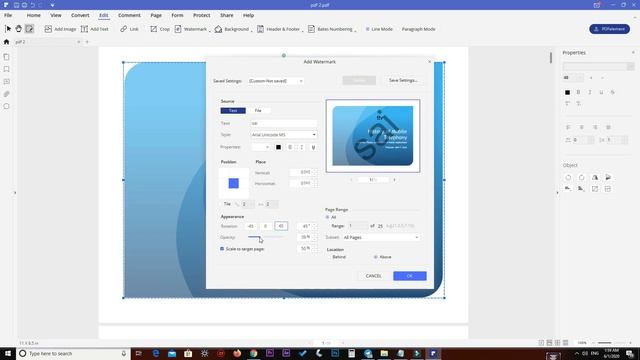Image resolution: width=640 pixels, height=360 pixels.
Task: Click the Home icon beside document tab
Action: pos(6,42)
